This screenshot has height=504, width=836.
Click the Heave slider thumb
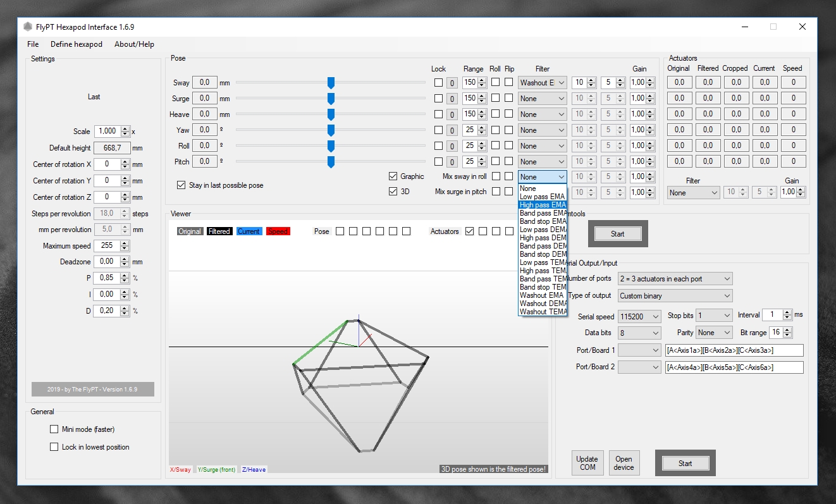(x=331, y=114)
